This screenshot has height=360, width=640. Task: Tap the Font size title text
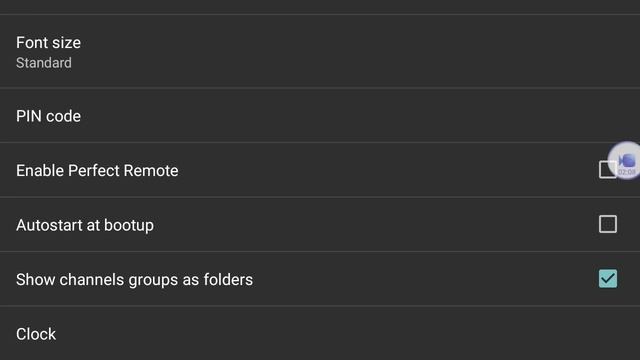[48, 43]
